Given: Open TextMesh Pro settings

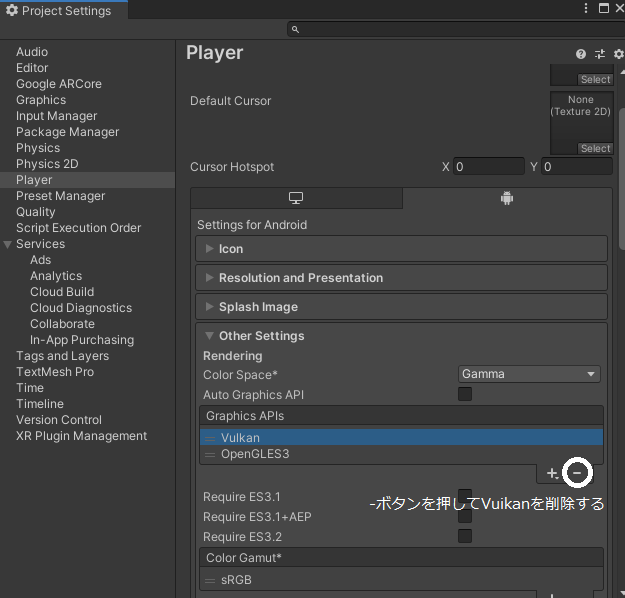Looking at the screenshot, I should (x=55, y=372).
